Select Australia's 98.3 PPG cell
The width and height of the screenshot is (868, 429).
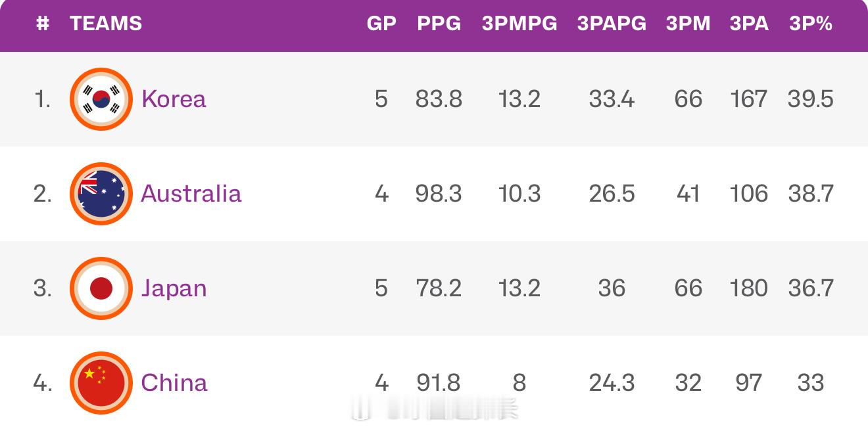tap(439, 194)
